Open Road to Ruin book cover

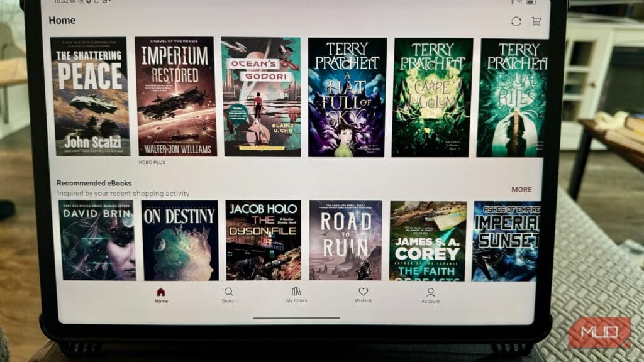tap(346, 241)
